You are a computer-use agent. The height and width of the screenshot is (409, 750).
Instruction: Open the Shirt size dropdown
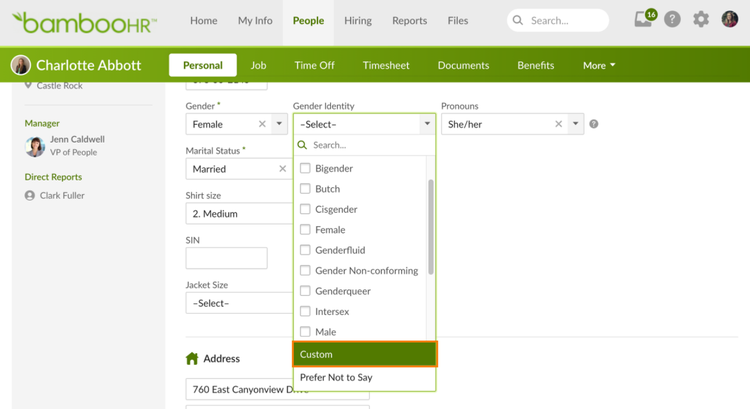(x=239, y=213)
